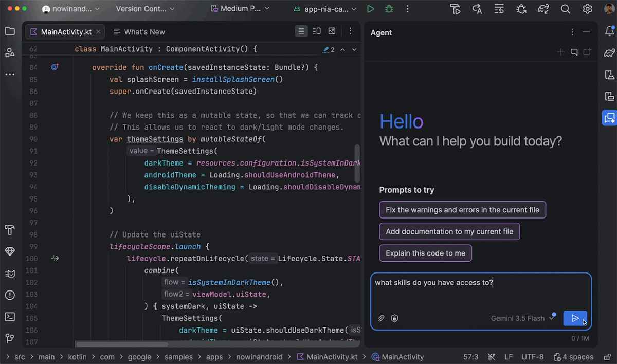Open the Build hammer tool window in left sidebar
The height and width of the screenshot is (364, 617).
pyautogui.click(x=10, y=229)
